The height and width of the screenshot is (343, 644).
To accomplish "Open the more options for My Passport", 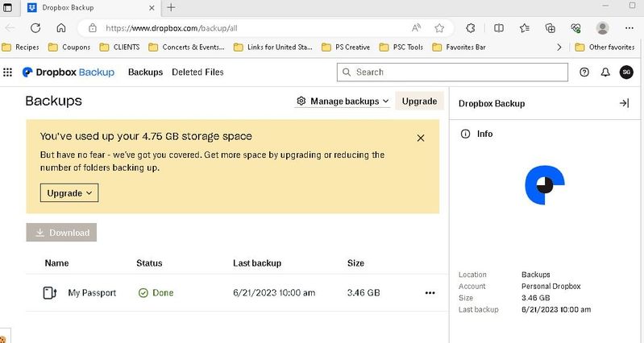I will click(x=430, y=293).
